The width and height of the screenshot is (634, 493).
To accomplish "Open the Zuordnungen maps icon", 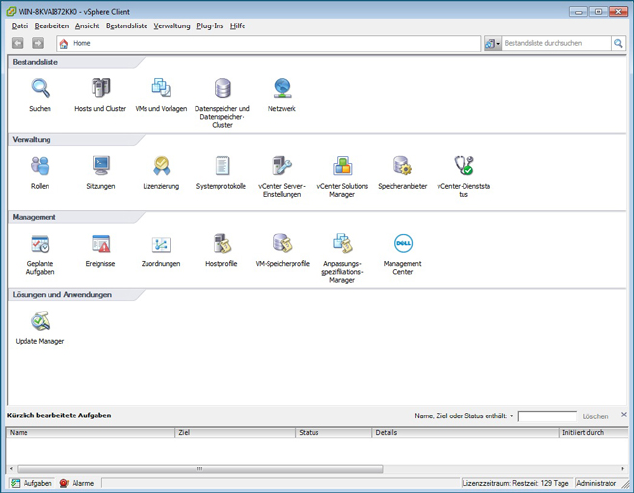I will tap(161, 244).
